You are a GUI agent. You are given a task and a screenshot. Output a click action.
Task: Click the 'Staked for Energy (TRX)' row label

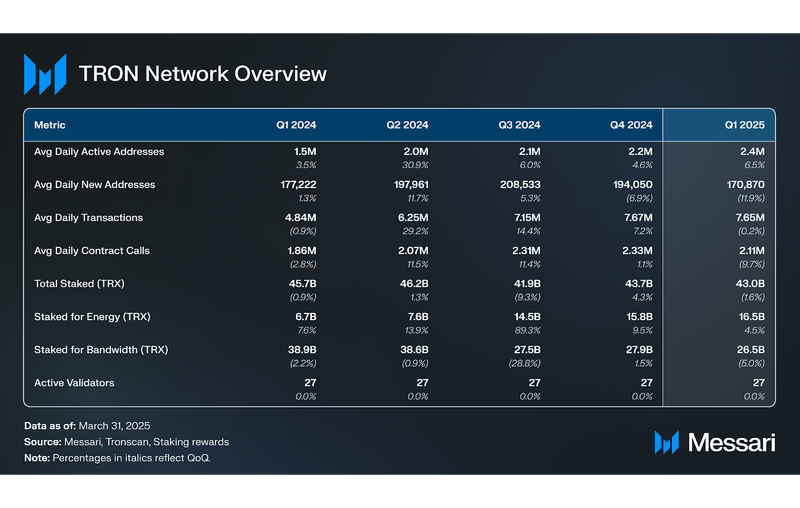[92, 317]
